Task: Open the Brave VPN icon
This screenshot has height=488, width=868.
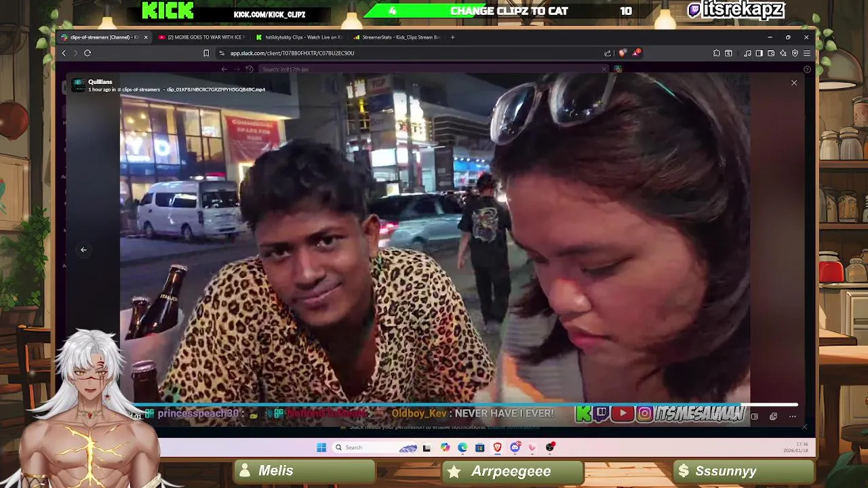Action: (795, 53)
